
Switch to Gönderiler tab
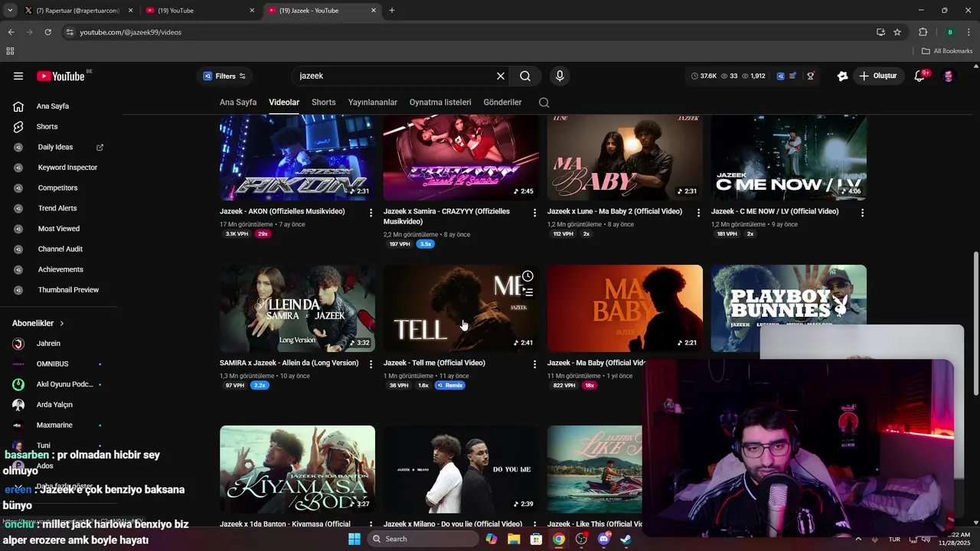click(502, 103)
